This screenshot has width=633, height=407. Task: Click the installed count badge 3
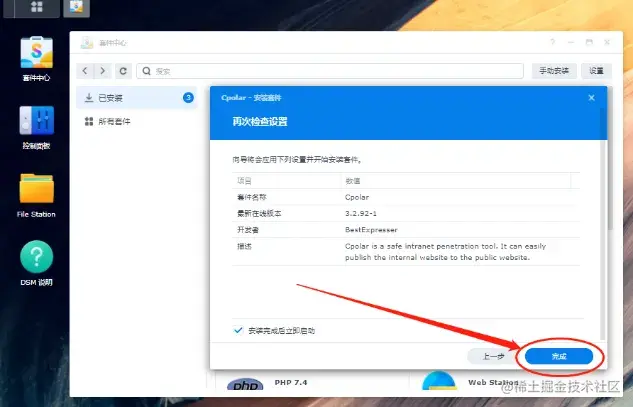[188, 98]
